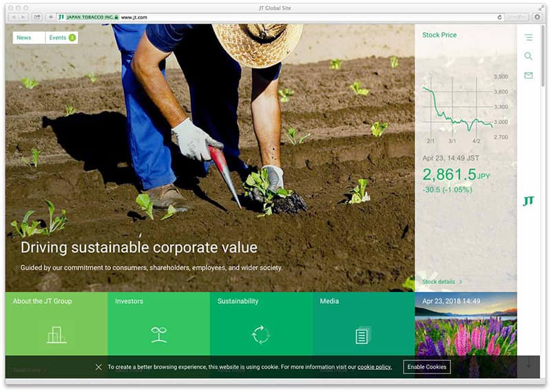551x392 pixels.
Task: Click the Stock Price heading
Action: 439,35
